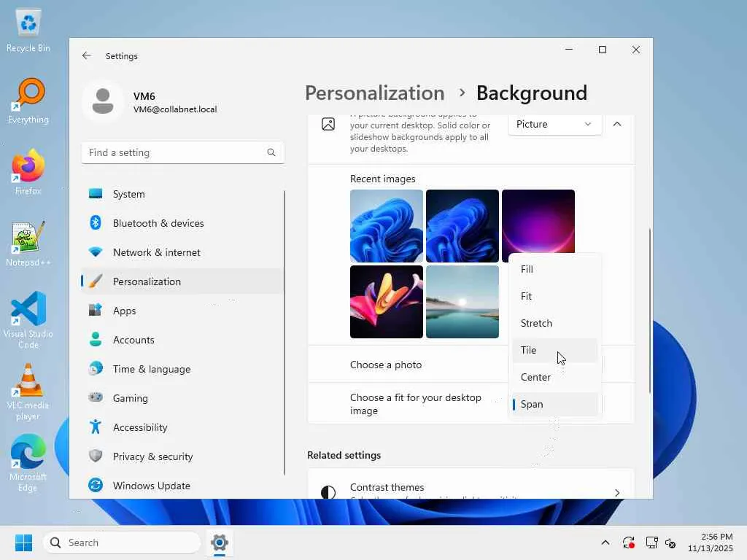Open Contrast themes related setting
747x560 pixels.
pos(471,485)
